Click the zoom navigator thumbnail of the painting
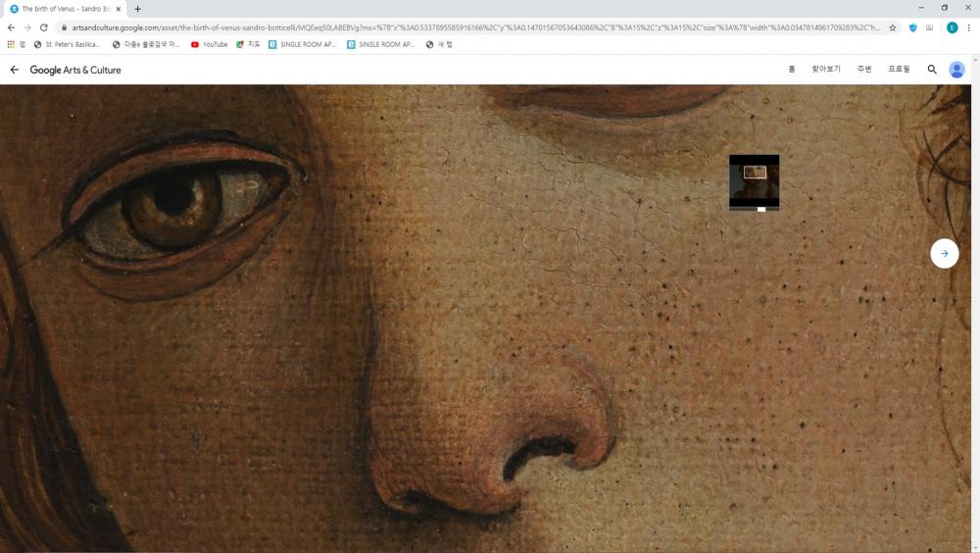Viewport: 980px width, 553px height. coord(754,180)
